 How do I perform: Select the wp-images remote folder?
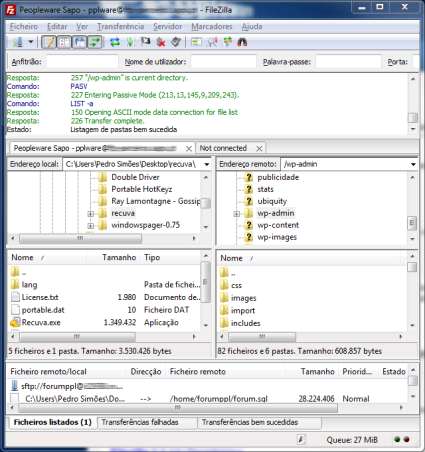point(277,237)
